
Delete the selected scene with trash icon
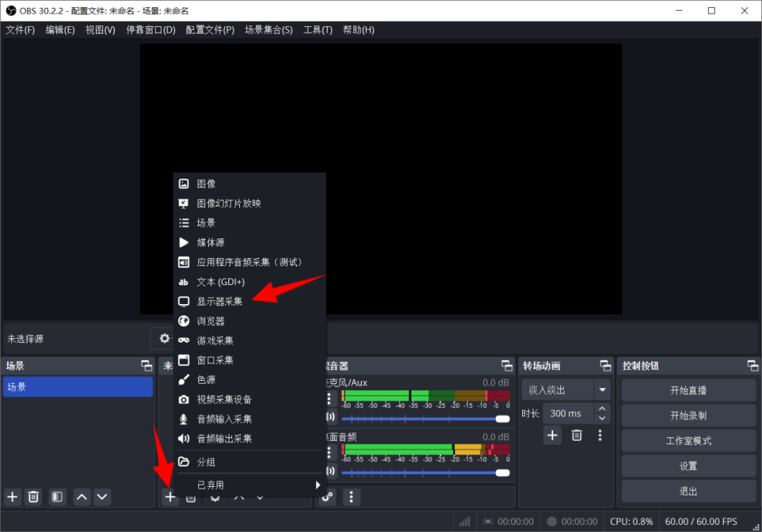click(x=33, y=497)
